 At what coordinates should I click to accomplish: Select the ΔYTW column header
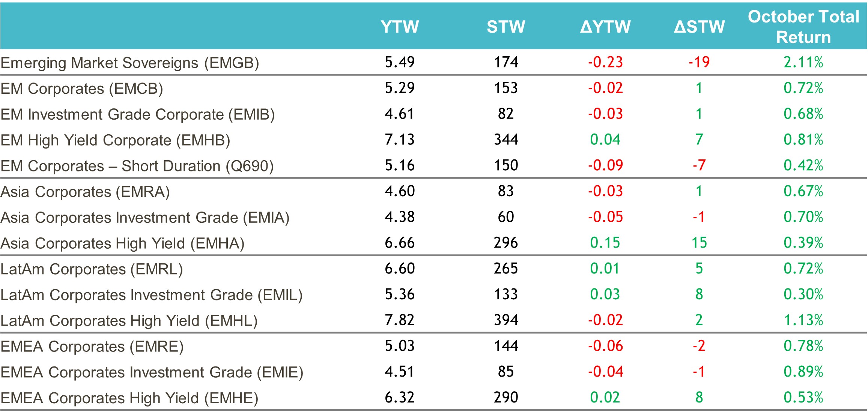(605, 27)
